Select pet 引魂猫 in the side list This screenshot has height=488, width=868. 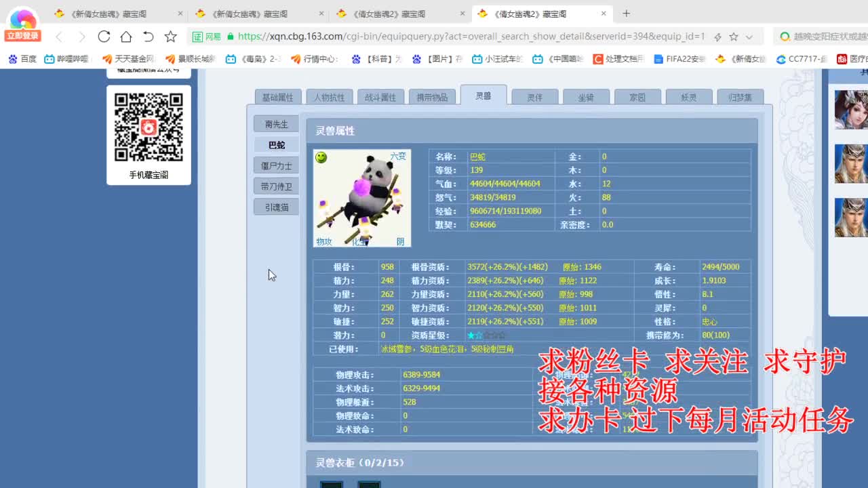tap(277, 207)
